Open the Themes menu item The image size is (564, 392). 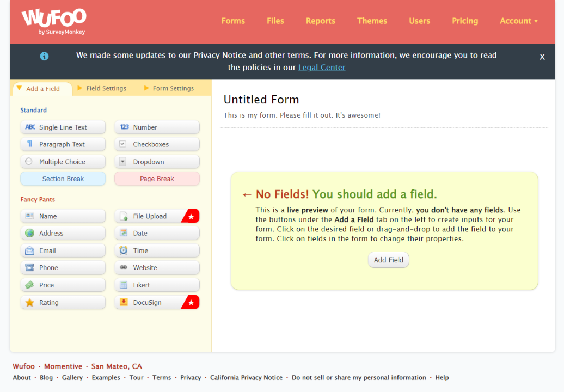point(372,21)
